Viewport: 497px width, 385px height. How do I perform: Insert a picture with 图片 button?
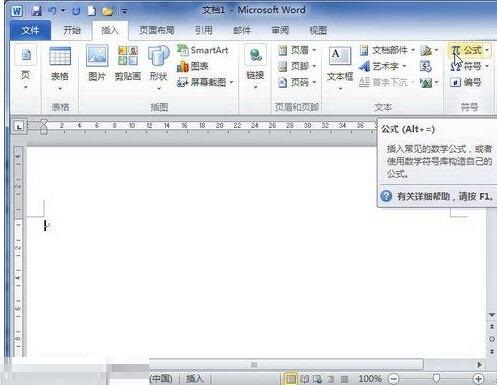click(97, 63)
